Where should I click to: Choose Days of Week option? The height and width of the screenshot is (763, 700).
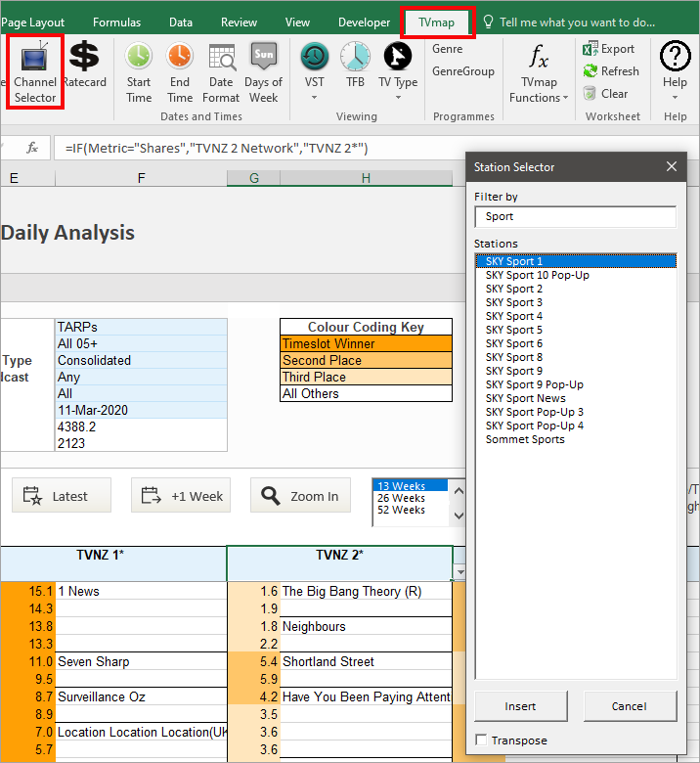tap(263, 72)
